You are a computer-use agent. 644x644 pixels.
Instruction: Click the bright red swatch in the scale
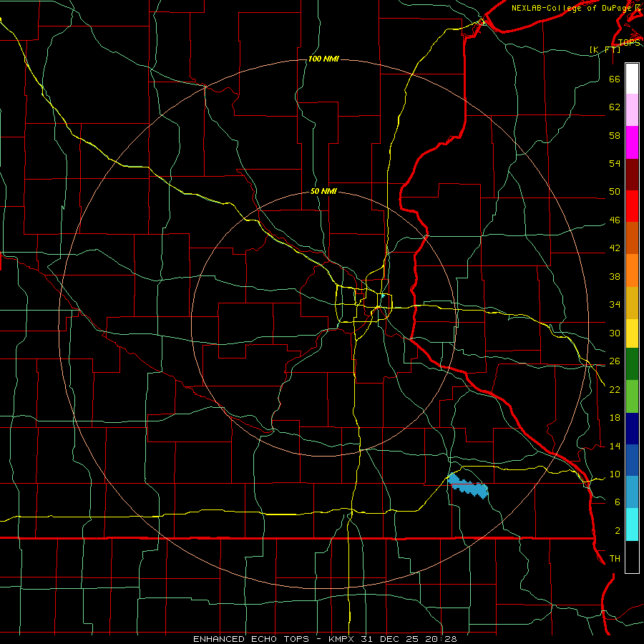click(632, 206)
